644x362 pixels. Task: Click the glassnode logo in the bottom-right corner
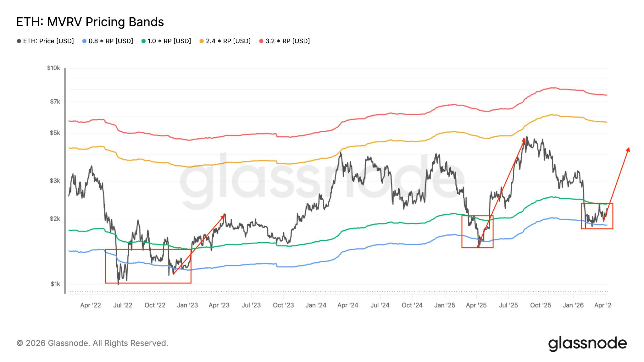coord(587,343)
